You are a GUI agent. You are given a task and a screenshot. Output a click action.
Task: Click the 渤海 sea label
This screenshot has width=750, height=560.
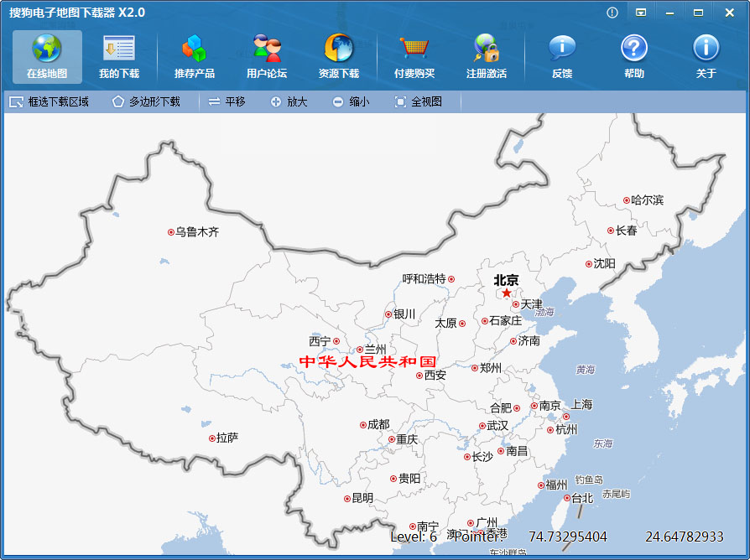pos(544,312)
